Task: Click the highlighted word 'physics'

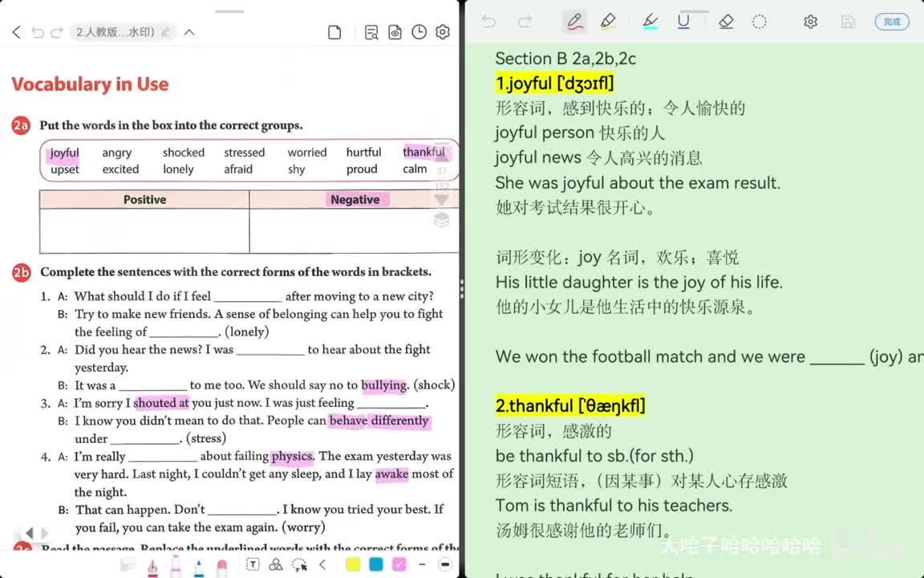Action: 292,456
